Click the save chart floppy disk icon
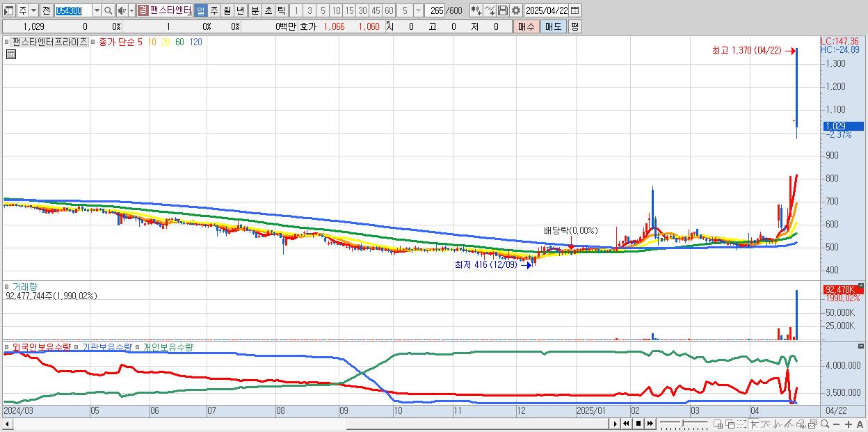 [x=503, y=10]
